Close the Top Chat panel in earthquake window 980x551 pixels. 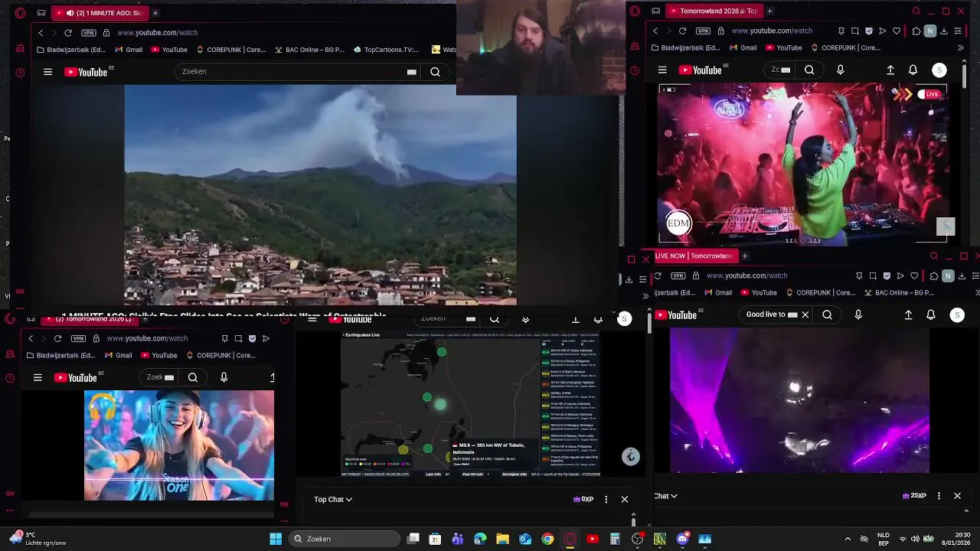624,500
